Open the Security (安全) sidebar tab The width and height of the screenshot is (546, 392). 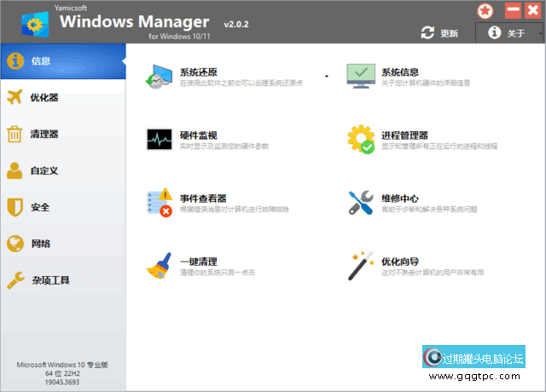[62, 207]
